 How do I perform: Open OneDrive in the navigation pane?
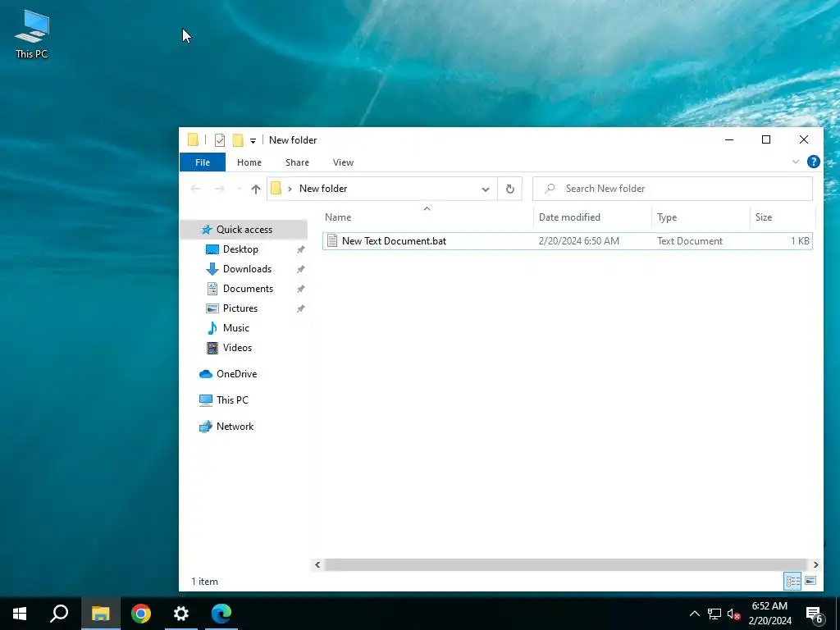236,374
